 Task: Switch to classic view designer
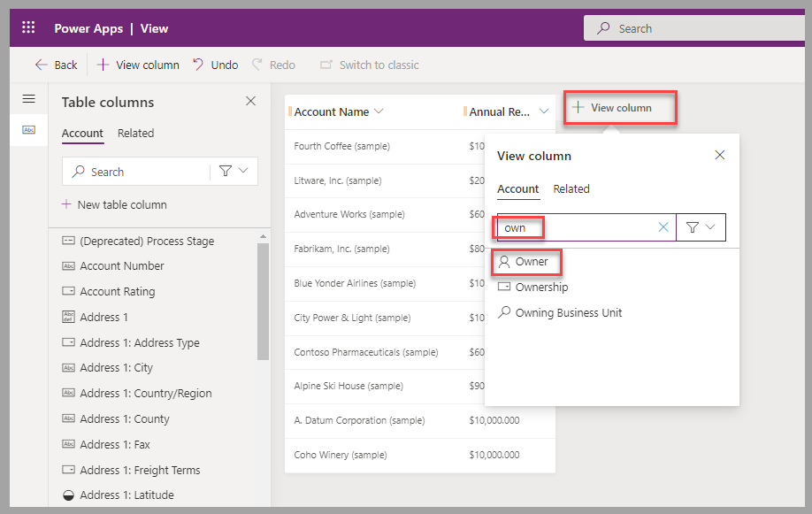(369, 65)
